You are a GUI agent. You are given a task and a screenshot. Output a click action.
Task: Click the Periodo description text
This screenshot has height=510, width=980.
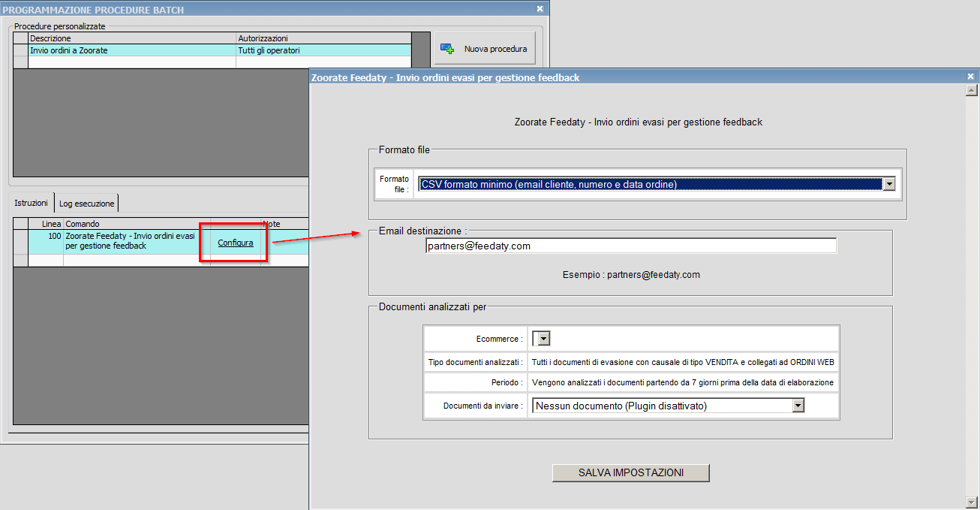[x=683, y=382]
